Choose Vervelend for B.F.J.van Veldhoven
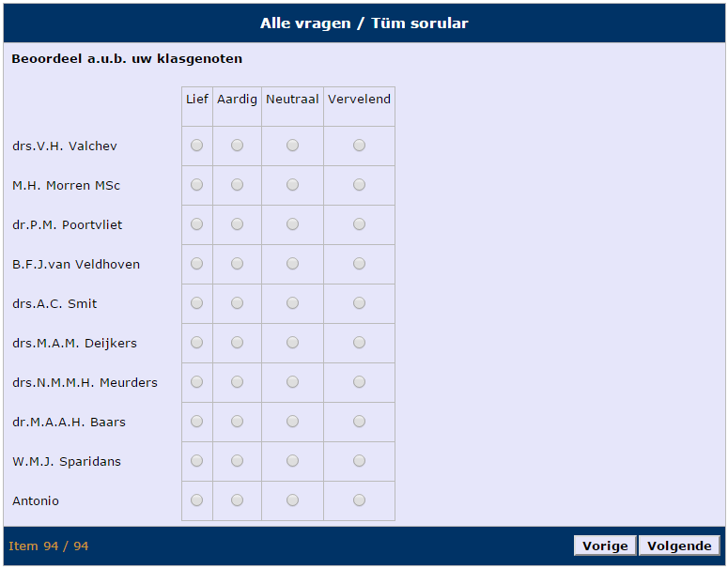This screenshot has height=569, width=728. 359,264
